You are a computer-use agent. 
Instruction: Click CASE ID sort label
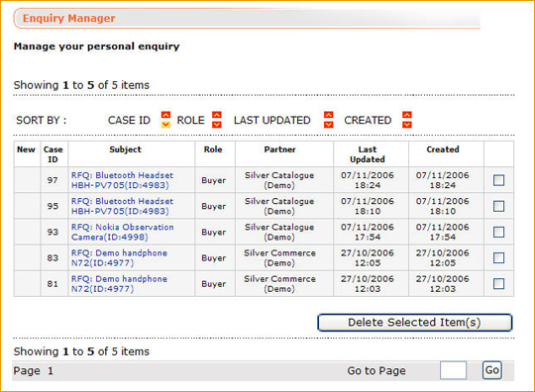coord(129,120)
